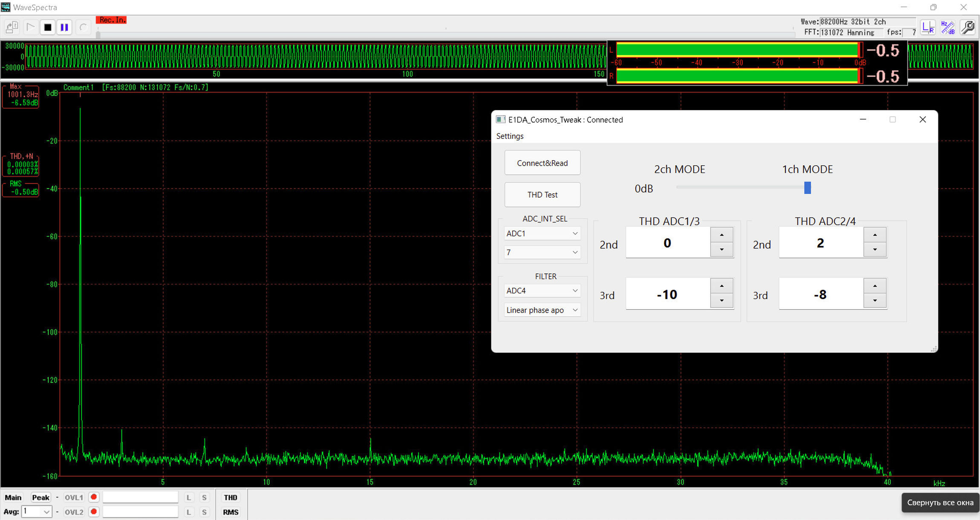The image size is (980, 520).
Task: Click the 2ch/1ch MODE slider thumb
Action: coord(807,187)
